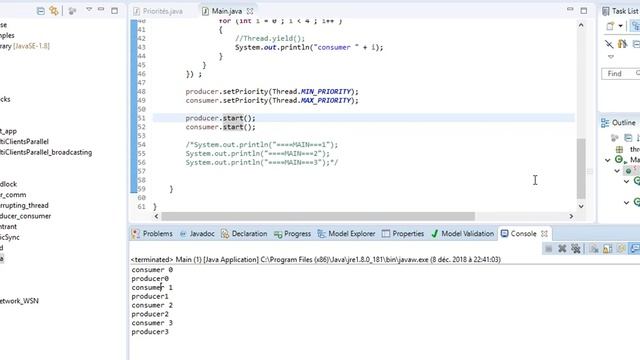640x360 pixels.
Task: Click 'producer3' console output line
Action: click(x=150, y=332)
